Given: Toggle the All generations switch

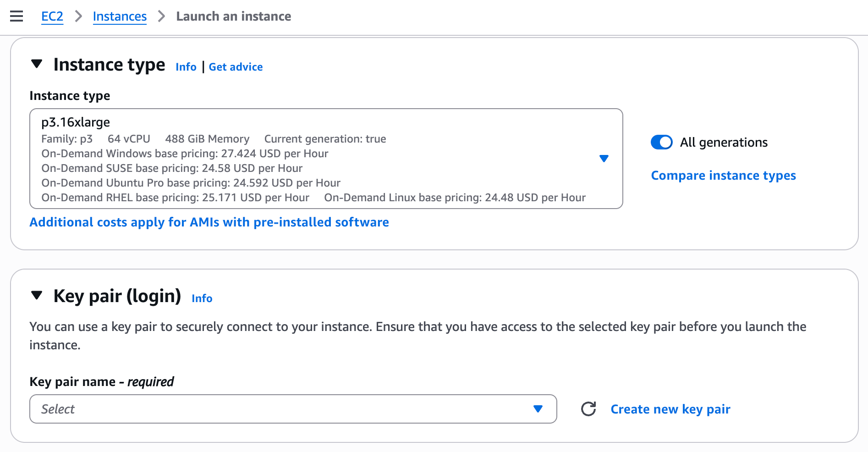Looking at the screenshot, I should [661, 142].
